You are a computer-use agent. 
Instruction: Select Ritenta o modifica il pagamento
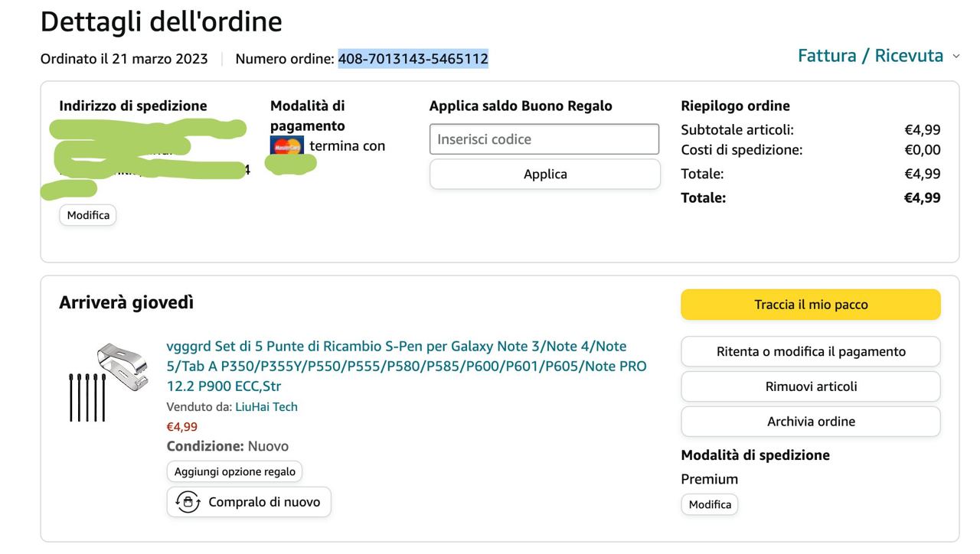point(810,352)
